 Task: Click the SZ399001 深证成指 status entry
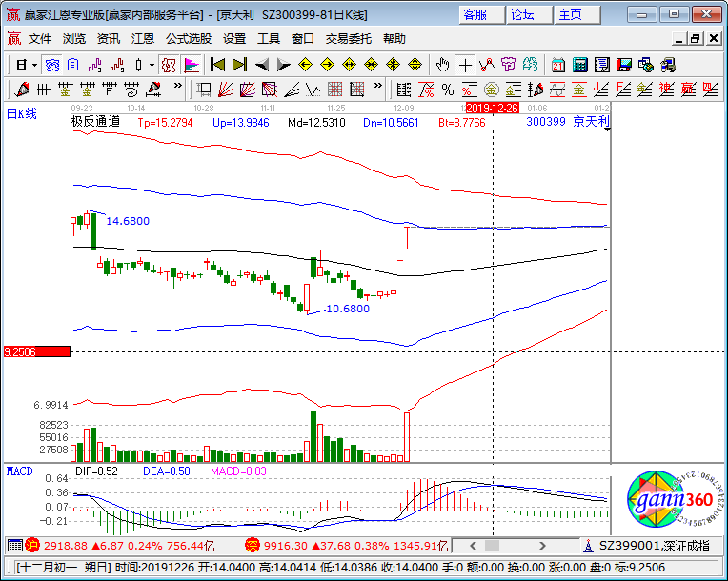pos(654,546)
